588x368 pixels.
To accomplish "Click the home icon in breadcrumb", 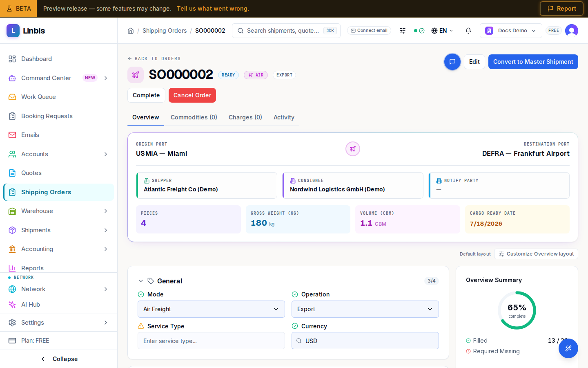I will coord(131,31).
